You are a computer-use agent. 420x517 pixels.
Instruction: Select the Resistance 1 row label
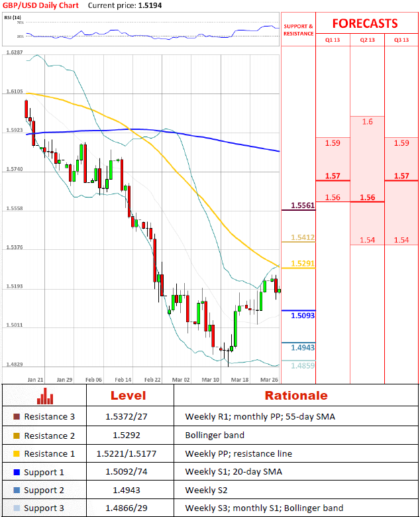(x=50, y=453)
